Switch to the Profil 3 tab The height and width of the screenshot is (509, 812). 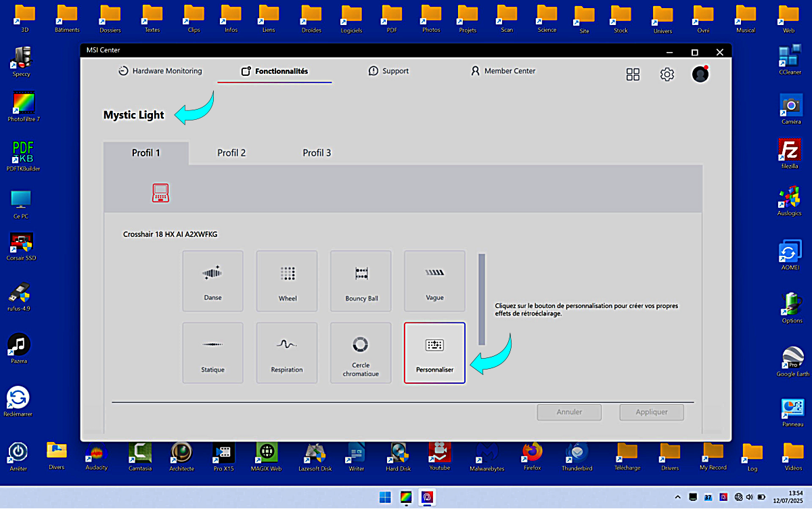pyautogui.click(x=317, y=153)
